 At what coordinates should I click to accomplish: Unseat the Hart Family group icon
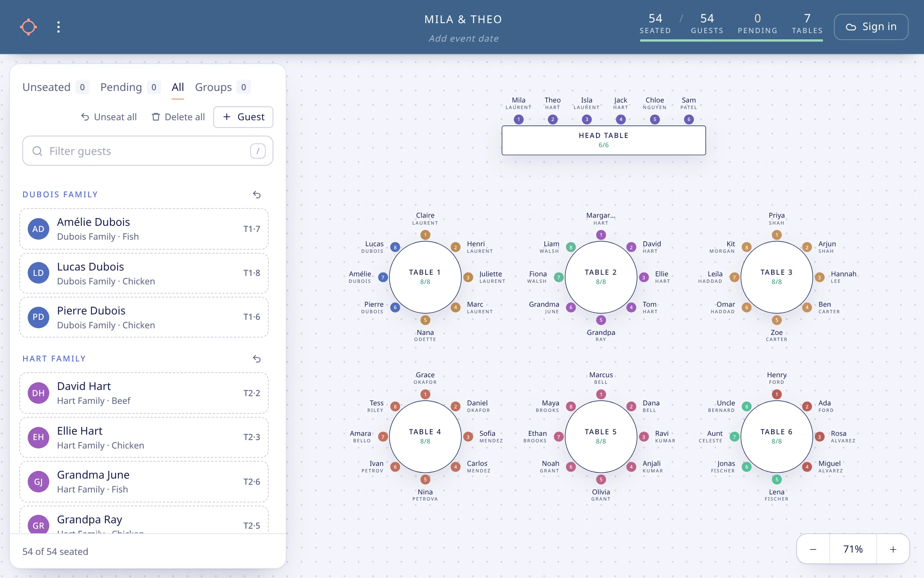click(x=257, y=359)
